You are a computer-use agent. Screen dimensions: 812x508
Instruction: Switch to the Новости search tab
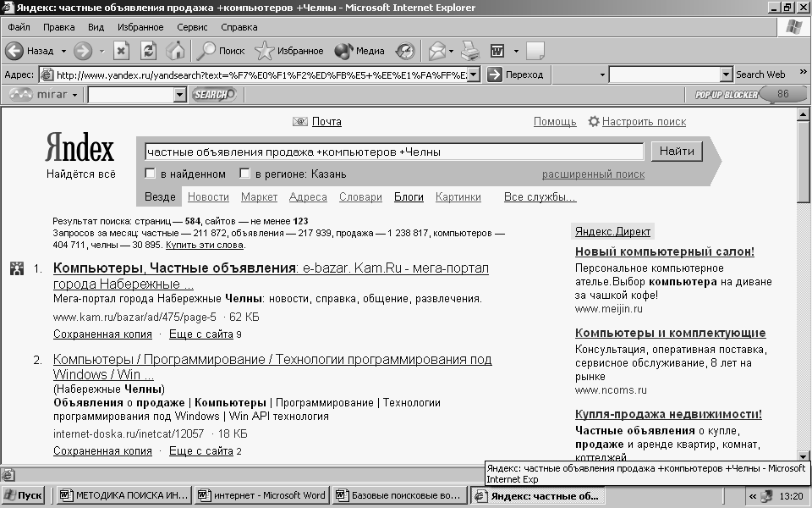click(x=208, y=197)
